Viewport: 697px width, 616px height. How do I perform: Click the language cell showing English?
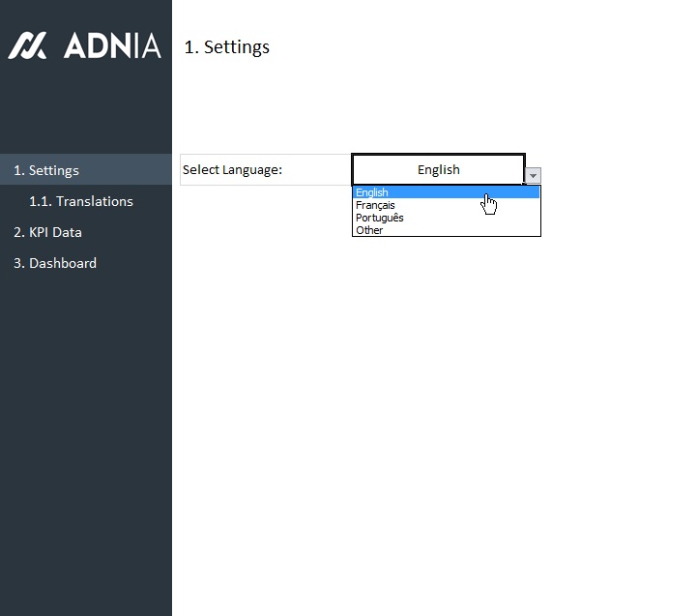(x=438, y=169)
